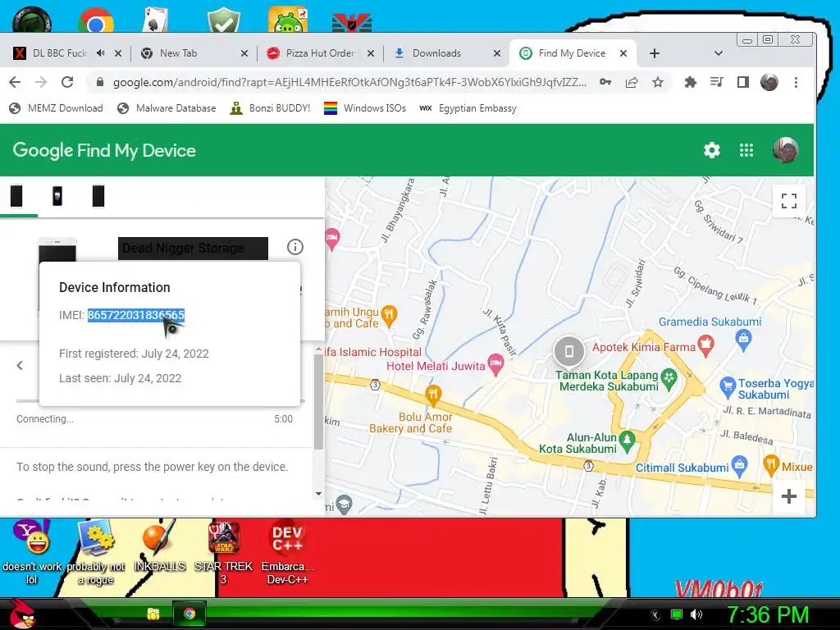Open Egyptian Embassy bookmark

point(468,108)
